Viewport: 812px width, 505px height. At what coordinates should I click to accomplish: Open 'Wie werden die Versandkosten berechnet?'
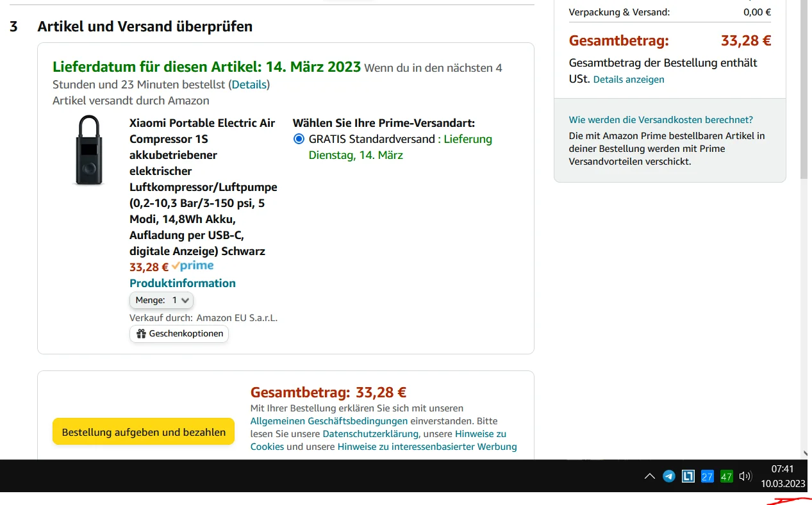tap(661, 120)
